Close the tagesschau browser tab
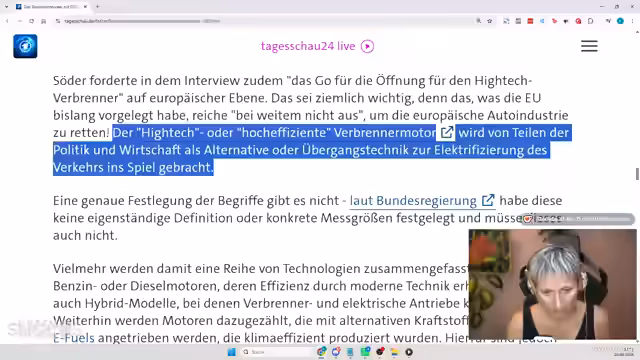 click(x=85, y=7)
